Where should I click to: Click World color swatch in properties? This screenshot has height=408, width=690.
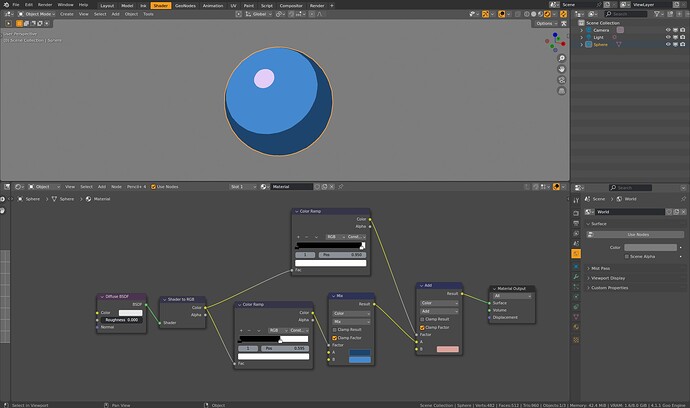(650, 247)
